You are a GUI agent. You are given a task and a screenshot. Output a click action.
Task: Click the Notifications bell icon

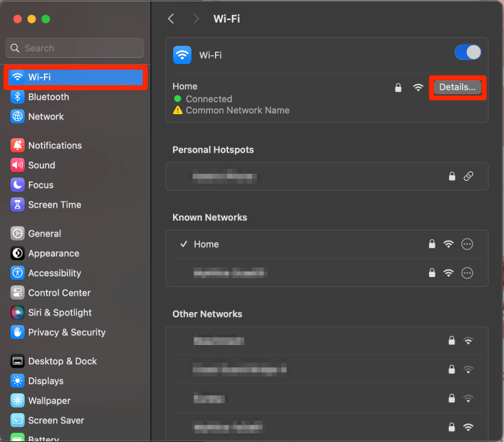click(17, 146)
